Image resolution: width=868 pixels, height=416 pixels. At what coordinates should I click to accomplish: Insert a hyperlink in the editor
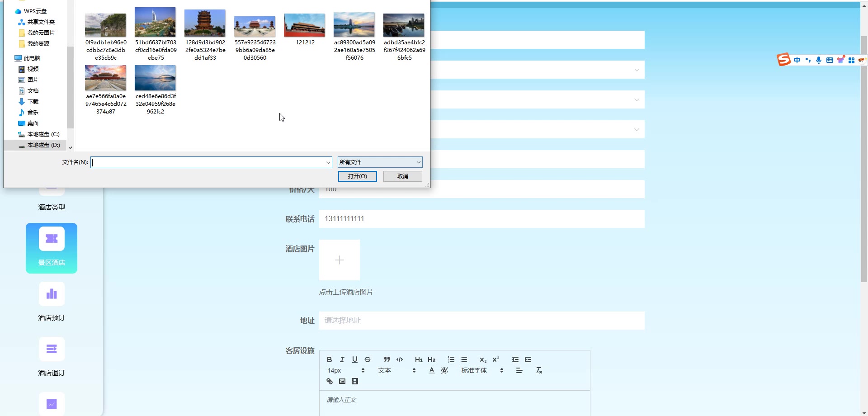pyautogui.click(x=330, y=381)
